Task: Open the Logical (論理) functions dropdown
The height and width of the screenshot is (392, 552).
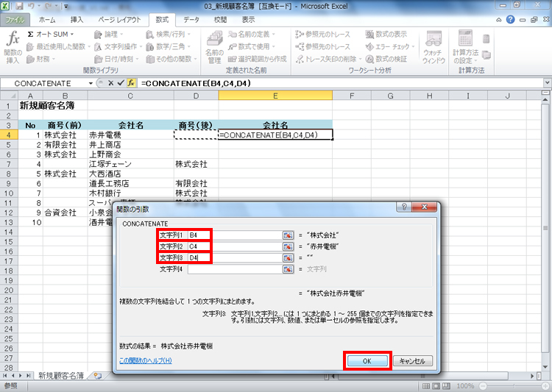Action: (108, 35)
